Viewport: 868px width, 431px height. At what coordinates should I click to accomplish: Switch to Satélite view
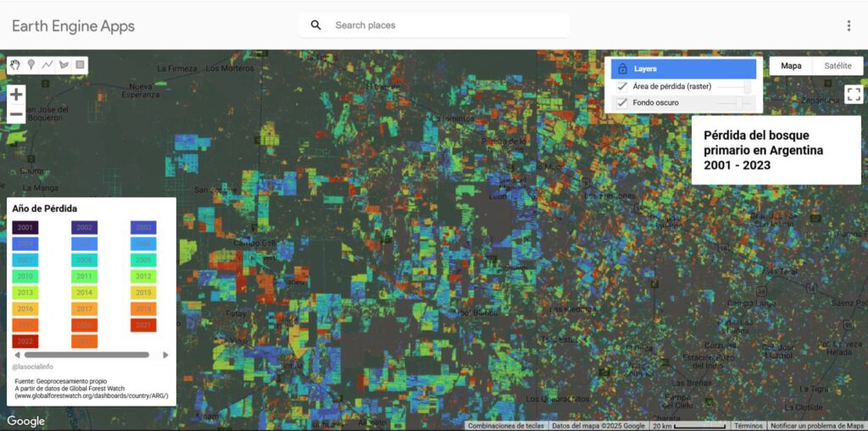(837, 66)
